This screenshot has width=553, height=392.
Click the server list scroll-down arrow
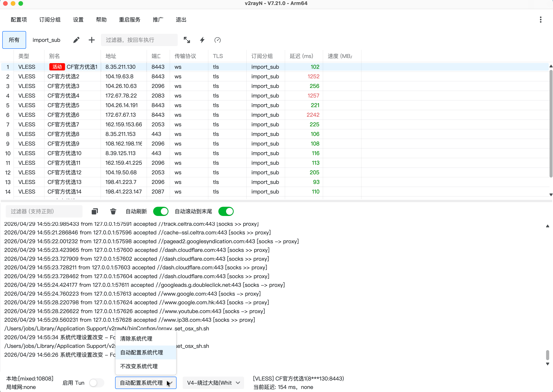click(551, 194)
